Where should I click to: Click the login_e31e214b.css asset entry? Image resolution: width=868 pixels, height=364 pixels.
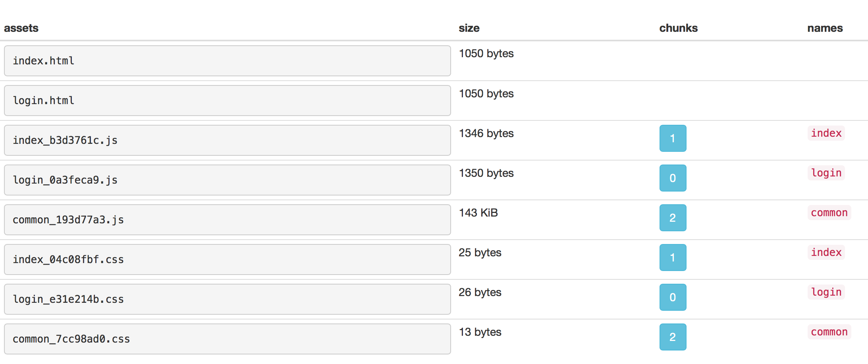pos(227,299)
